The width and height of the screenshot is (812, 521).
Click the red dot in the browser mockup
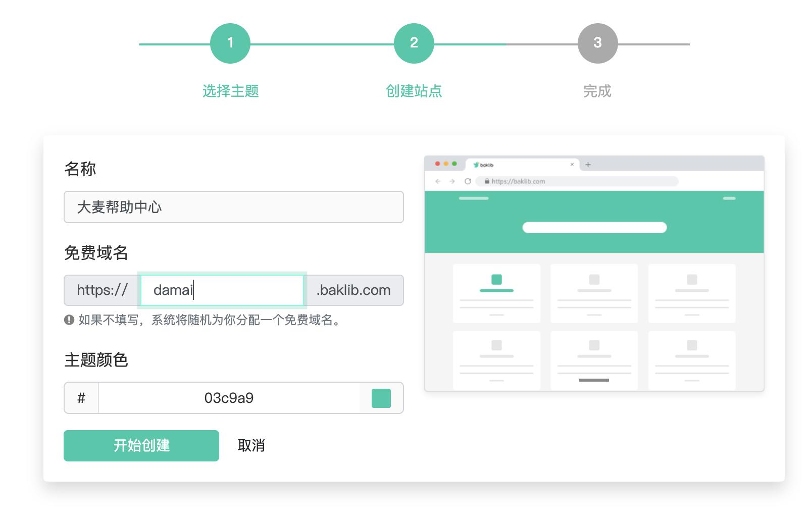coord(436,164)
